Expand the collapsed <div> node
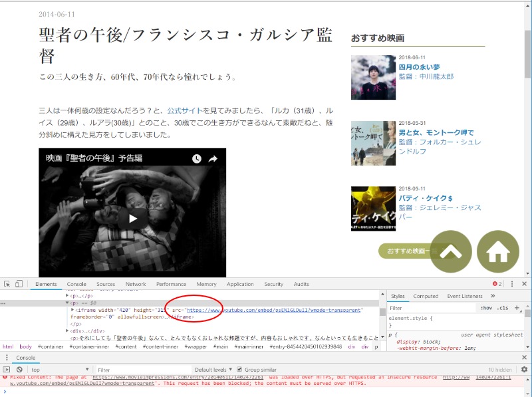This screenshot has width=532, height=397. coord(67,331)
